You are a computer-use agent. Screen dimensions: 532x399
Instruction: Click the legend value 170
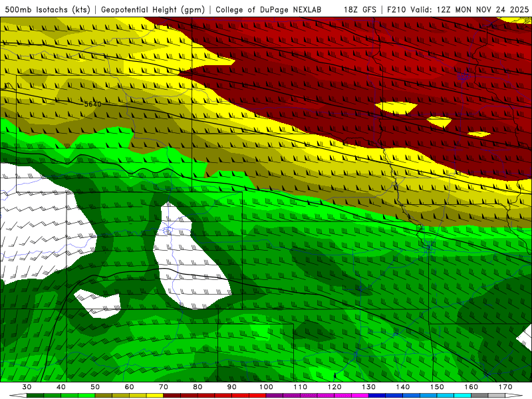(x=505, y=387)
